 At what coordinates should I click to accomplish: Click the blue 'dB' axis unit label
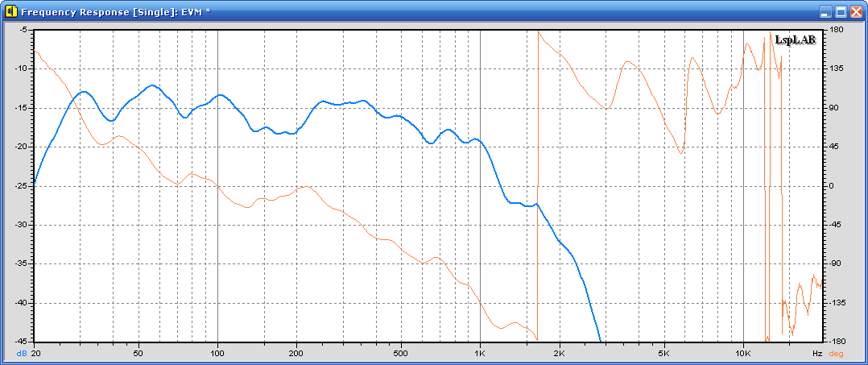tap(22, 353)
